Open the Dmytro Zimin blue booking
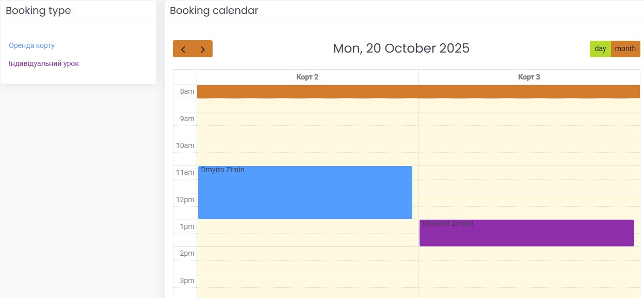The image size is (644, 298). pyautogui.click(x=305, y=192)
